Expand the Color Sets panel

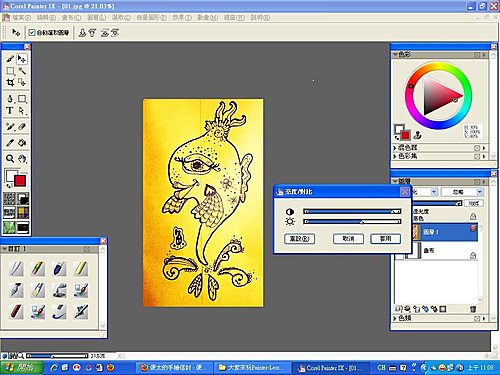395,156
